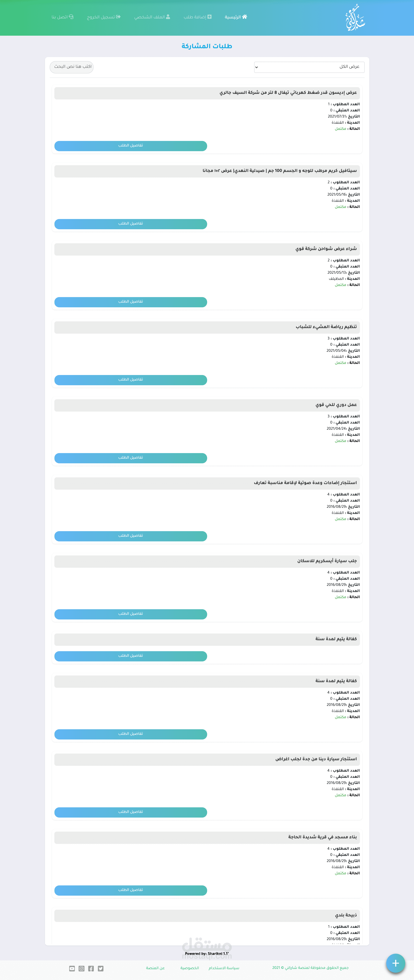
Task: Open تفاصيل الطلب for سيتافيل cream request
Action: coord(131,224)
